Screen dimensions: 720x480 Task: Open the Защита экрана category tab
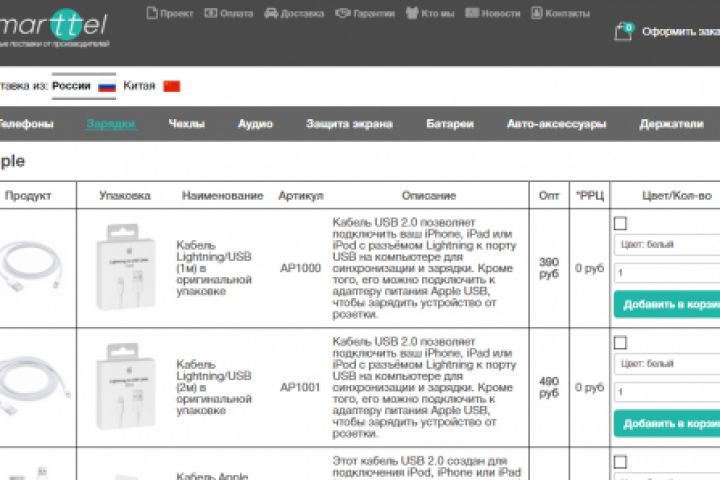click(x=349, y=124)
